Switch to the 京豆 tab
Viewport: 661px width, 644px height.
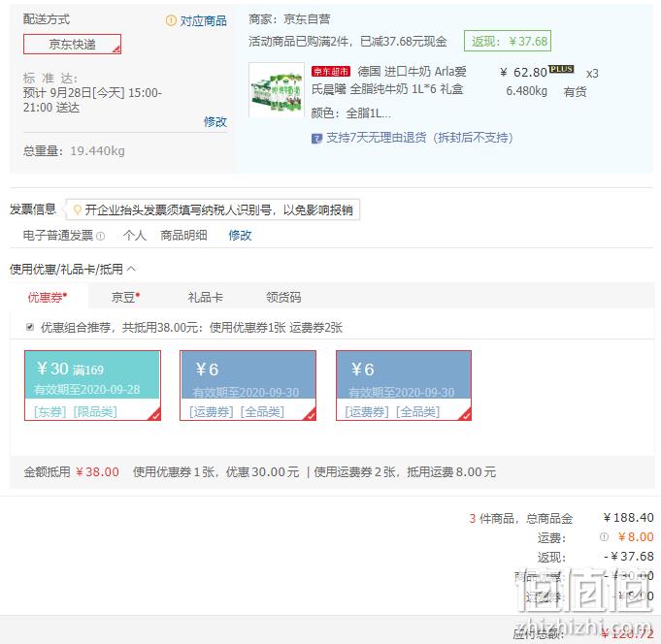125,298
